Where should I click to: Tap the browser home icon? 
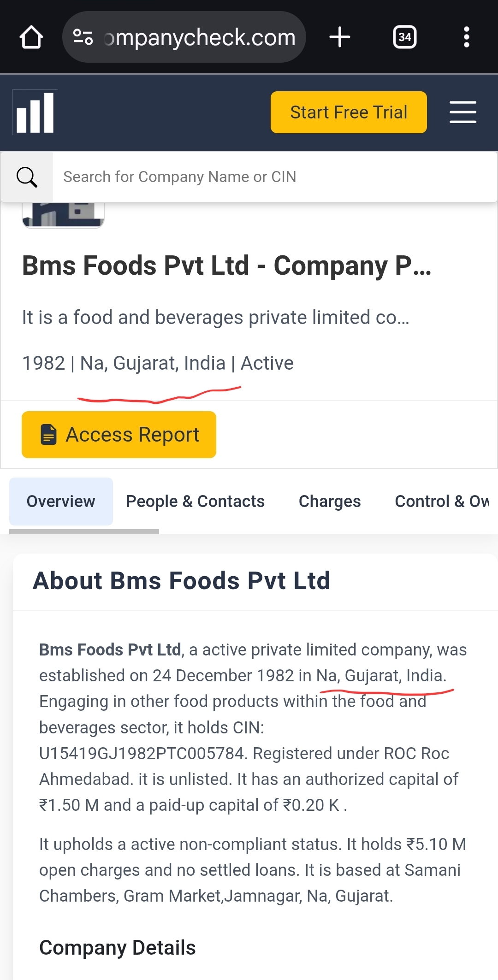[x=31, y=37]
